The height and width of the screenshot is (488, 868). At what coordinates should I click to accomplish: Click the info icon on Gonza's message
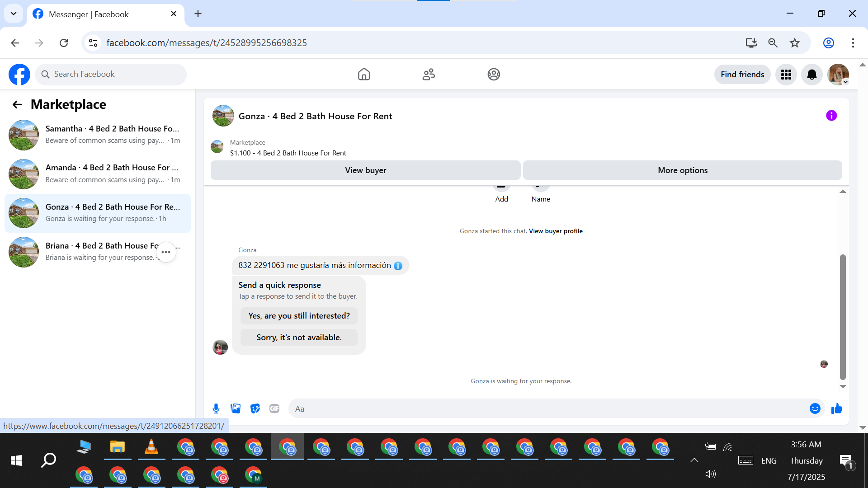(398, 266)
